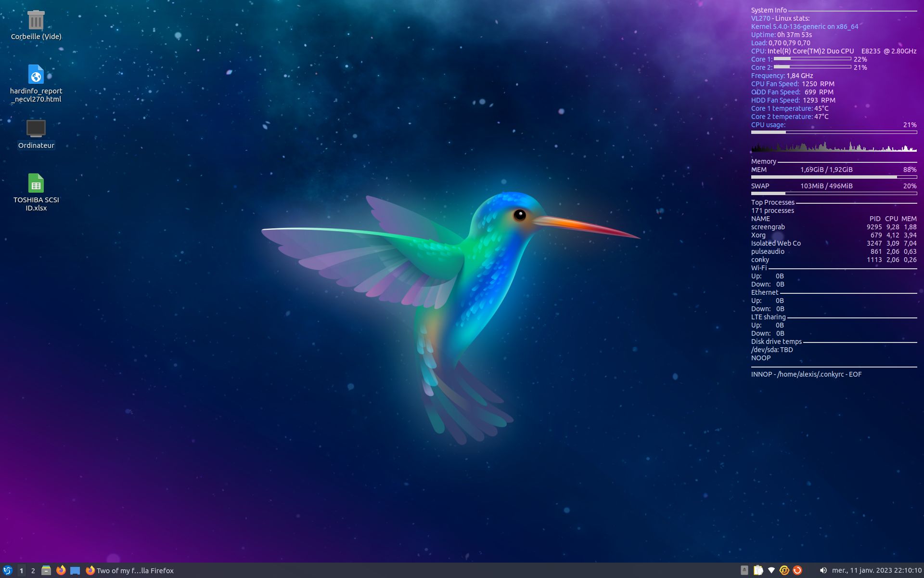This screenshot has height=578, width=924.
Task: Open the Wi-Fi network tray icon
Action: 771,570
